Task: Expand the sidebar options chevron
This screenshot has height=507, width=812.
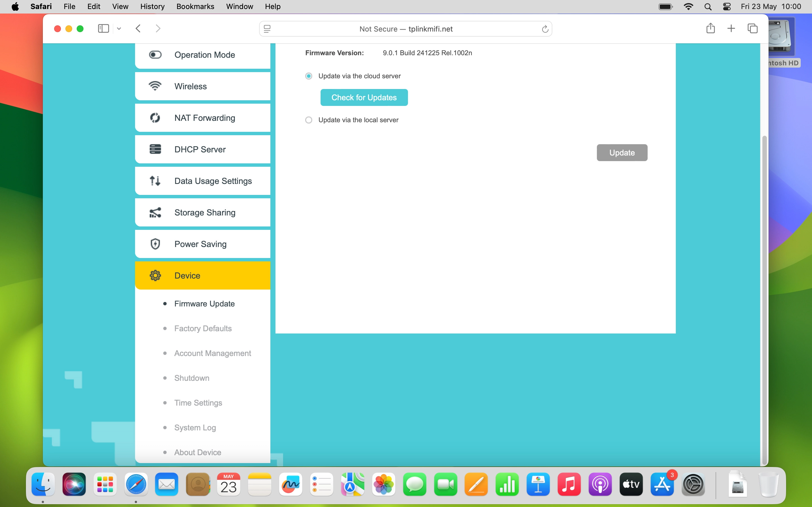Action: click(x=119, y=28)
